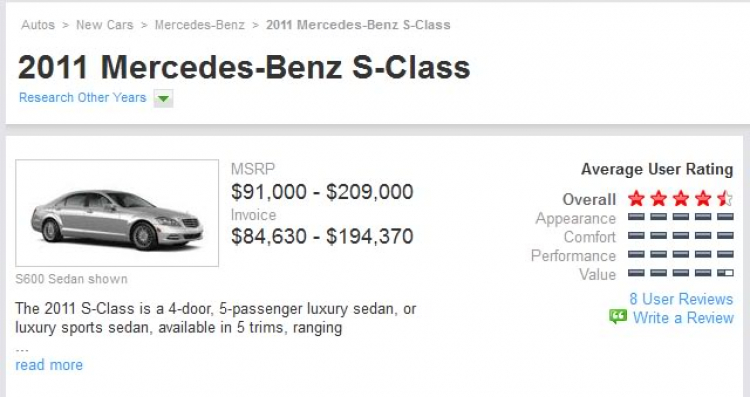Click the MSRP price range text
Viewport: 750px width, 397px height.
pos(322,192)
